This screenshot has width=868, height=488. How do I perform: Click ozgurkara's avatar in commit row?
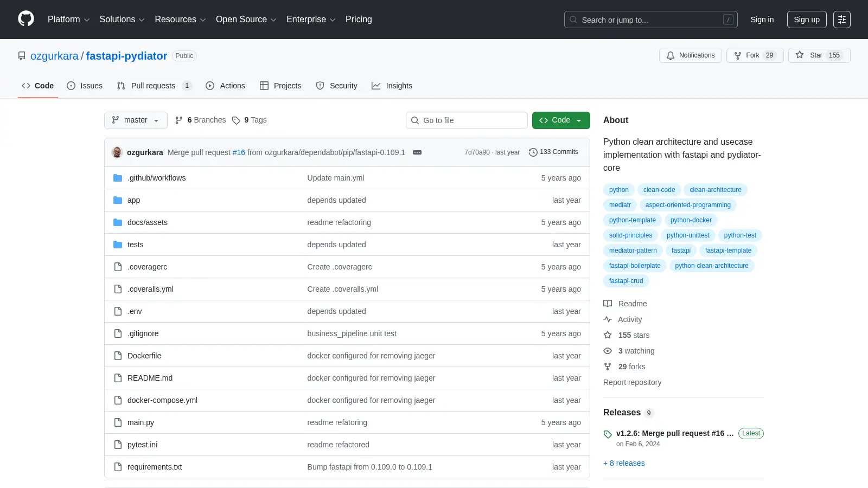[117, 152]
